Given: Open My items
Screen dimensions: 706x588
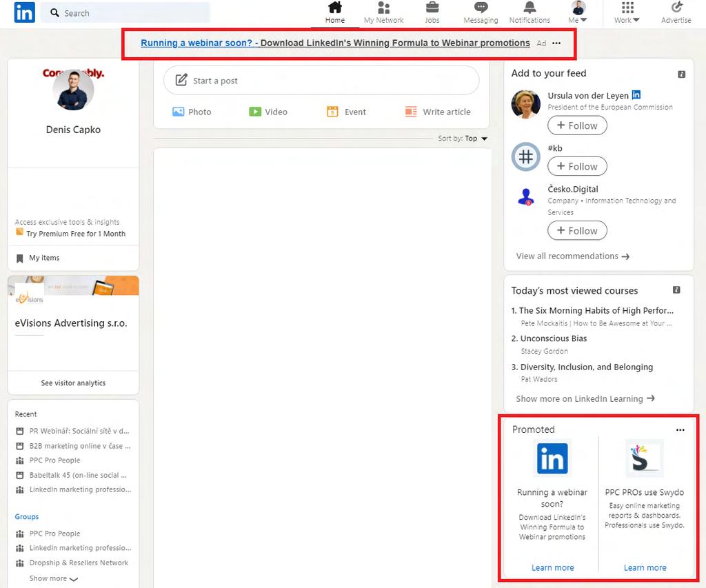Looking at the screenshot, I should click(x=44, y=258).
